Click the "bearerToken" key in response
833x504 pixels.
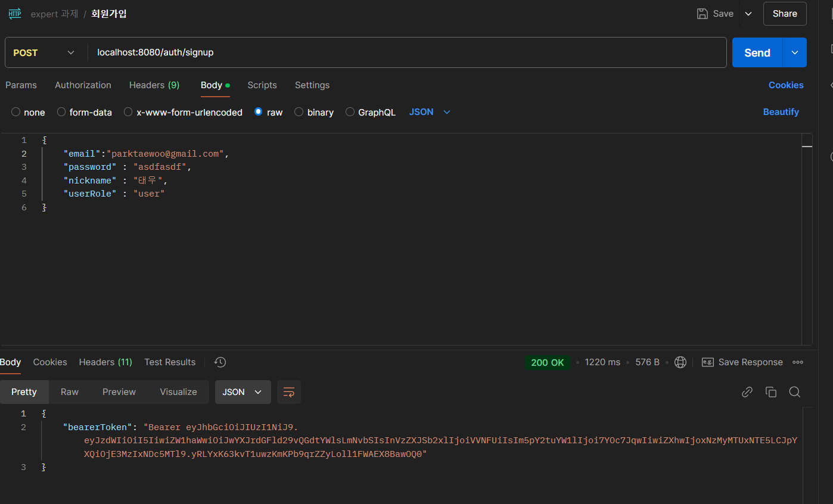[97, 427]
